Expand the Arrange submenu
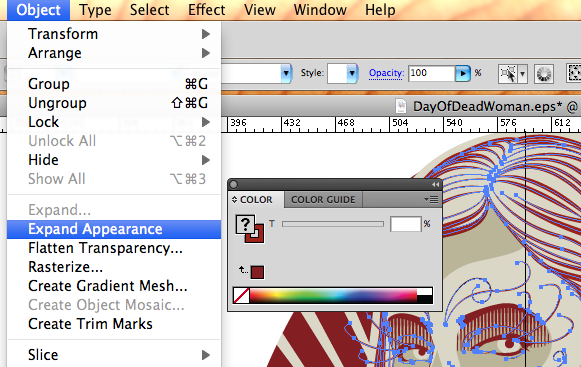 (x=114, y=53)
